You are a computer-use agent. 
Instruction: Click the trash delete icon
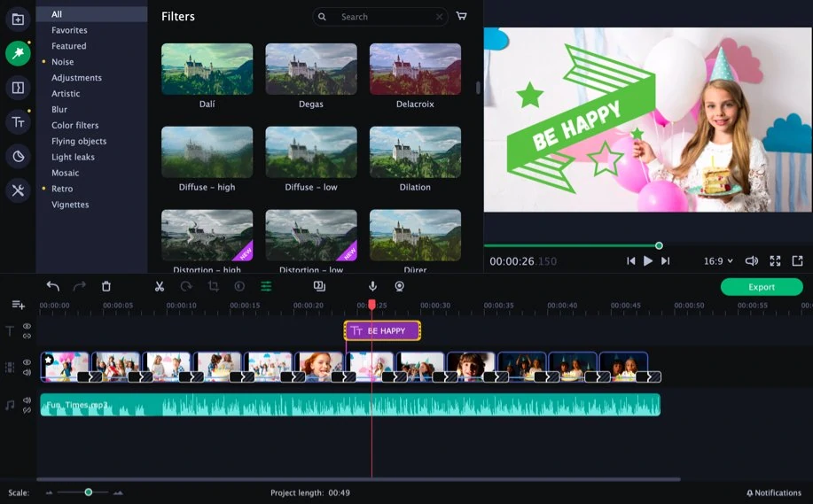[x=106, y=286]
